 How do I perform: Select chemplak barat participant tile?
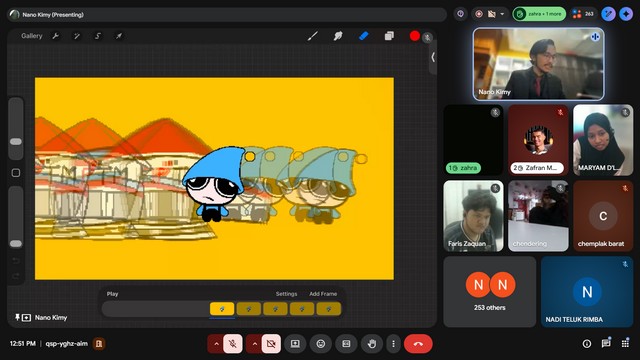[x=603, y=216]
